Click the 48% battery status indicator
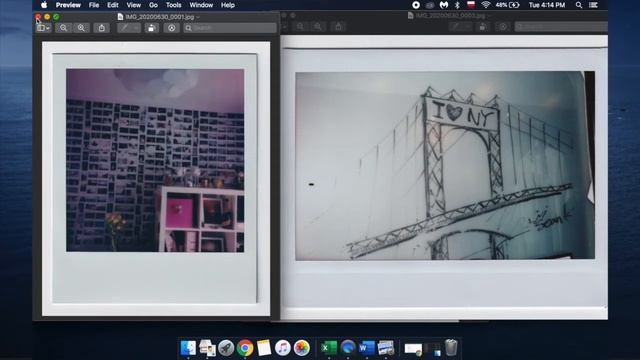 (x=507, y=5)
